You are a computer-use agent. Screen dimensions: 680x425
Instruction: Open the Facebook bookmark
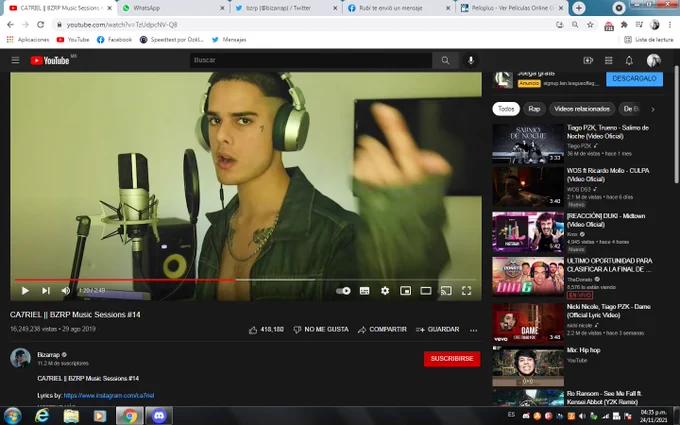pos(114,39)
